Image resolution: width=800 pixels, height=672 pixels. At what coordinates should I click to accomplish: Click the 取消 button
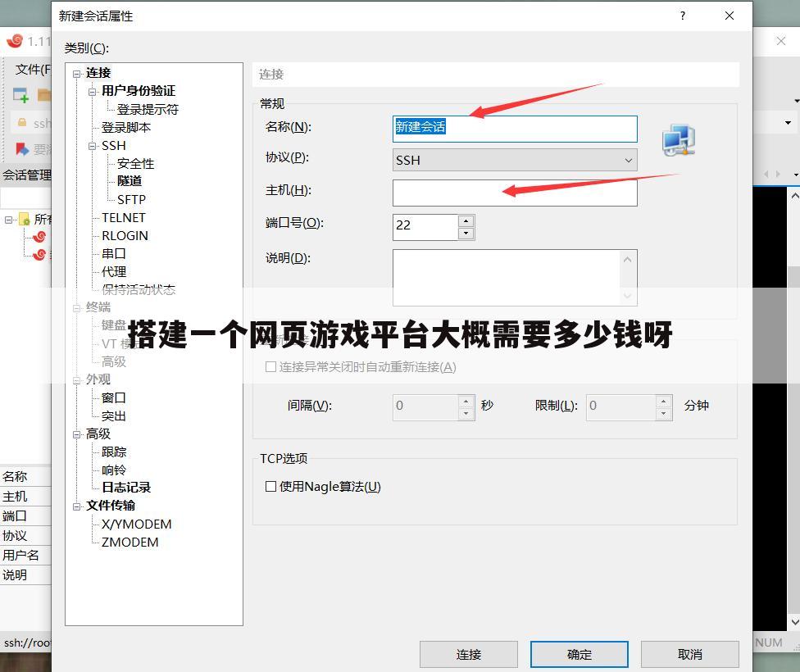coord(690,654)
